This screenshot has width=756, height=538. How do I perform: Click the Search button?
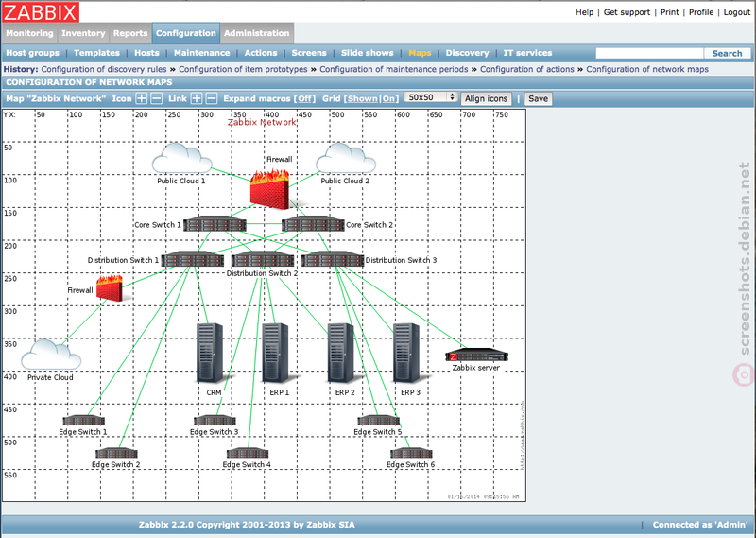[x=727, y=53]
